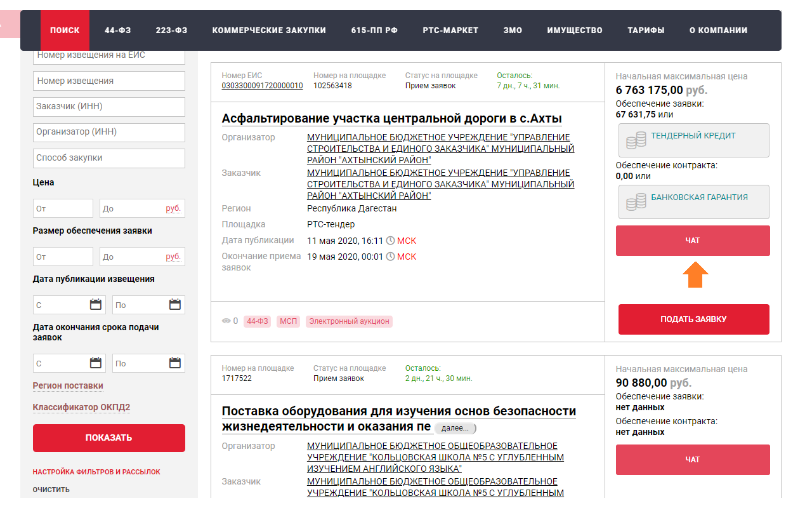Expand the Регион поставки filter
This screenshot has height=508, width=812.
68,385
